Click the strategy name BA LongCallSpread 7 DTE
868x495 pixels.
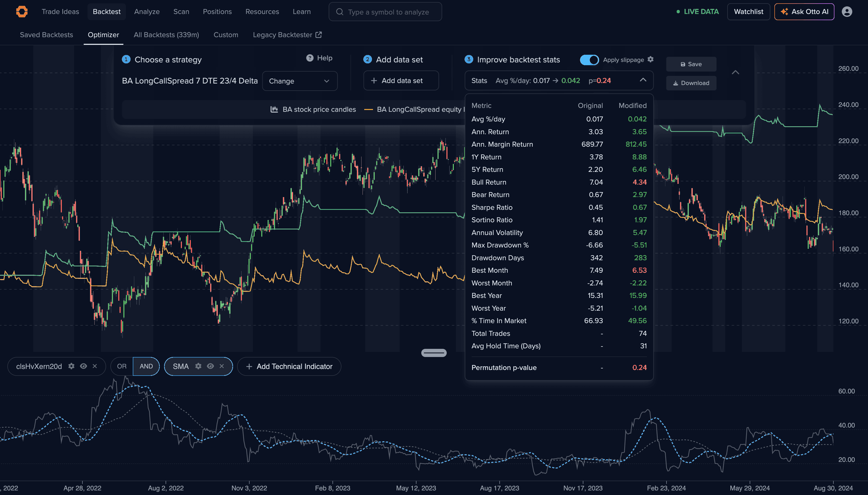click(x=190, y=81)
